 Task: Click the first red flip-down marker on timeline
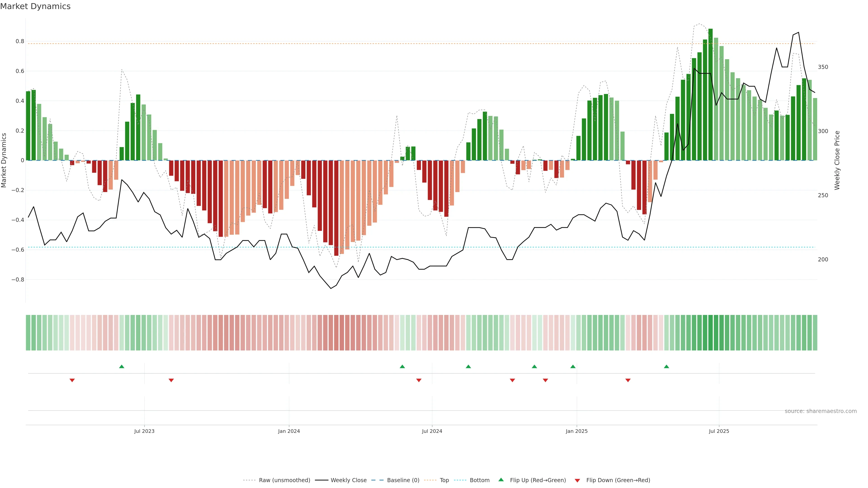[72, 380]
